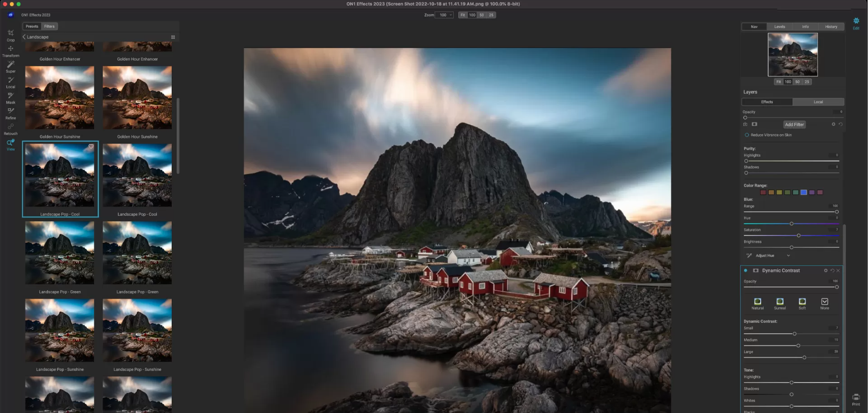Select the Refine tool

pyautogui.click(x=10, y=113)
